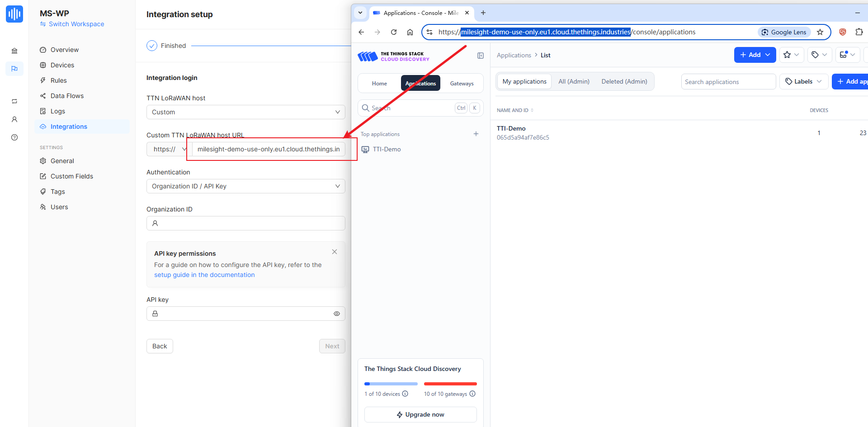Open the organization building icon in left rail
The width and height of the screenshot is (868, 427).
[14, 51]
